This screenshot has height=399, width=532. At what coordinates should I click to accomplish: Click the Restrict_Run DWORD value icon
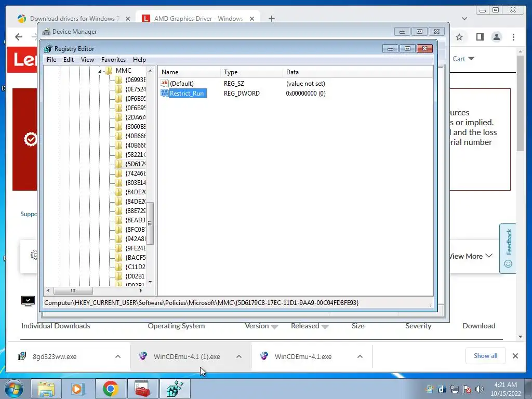tap(165, 93)
